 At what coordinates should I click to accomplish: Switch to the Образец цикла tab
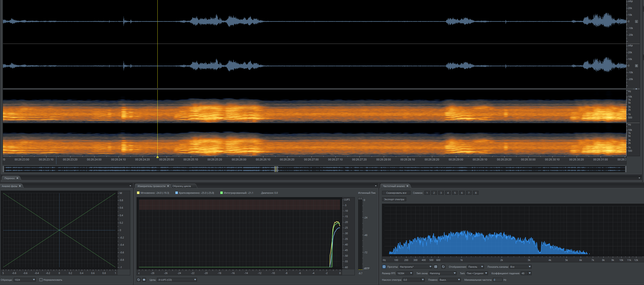coord(182,186)
